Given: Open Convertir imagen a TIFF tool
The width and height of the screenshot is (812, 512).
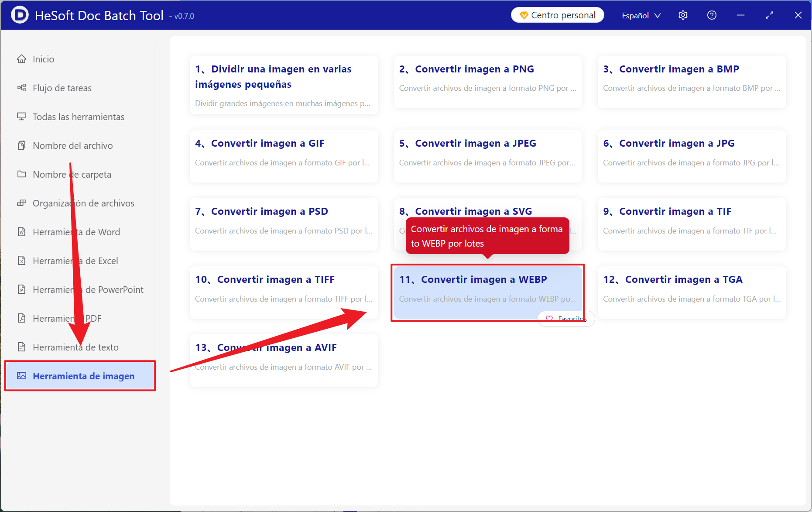Looking at the screenshot, I should 284,292.
